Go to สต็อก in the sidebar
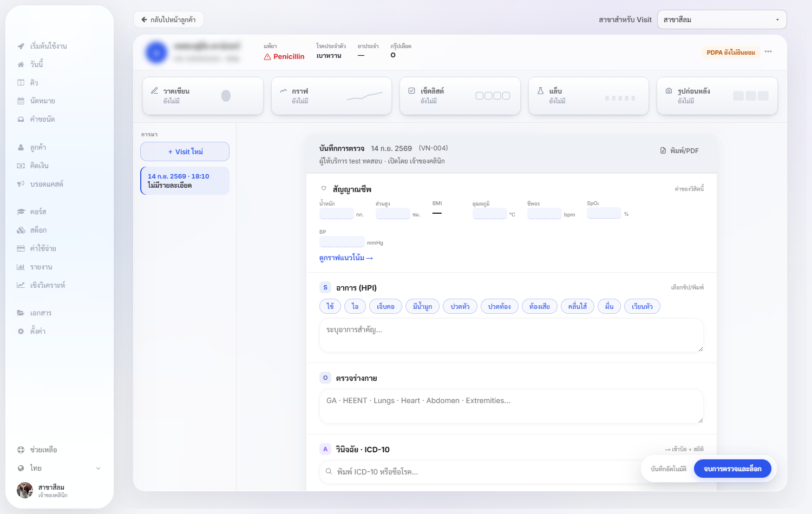 pyautogui.click(x=38, y=230)
